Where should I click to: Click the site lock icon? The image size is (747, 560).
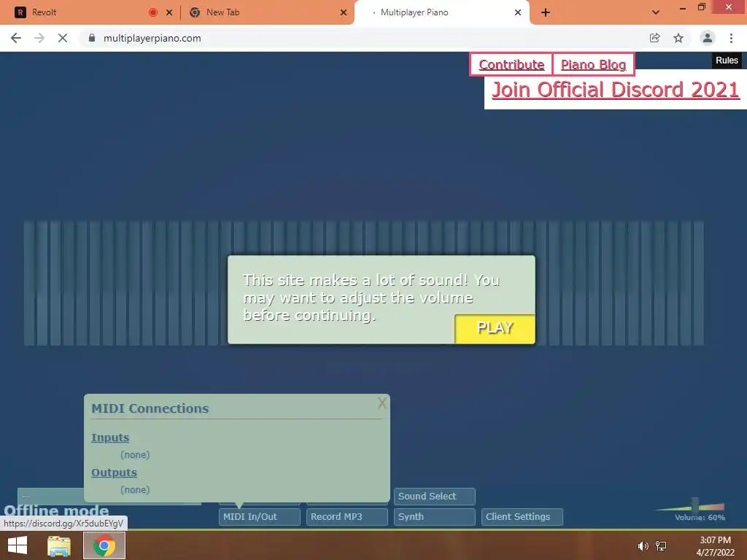[92, 38]
